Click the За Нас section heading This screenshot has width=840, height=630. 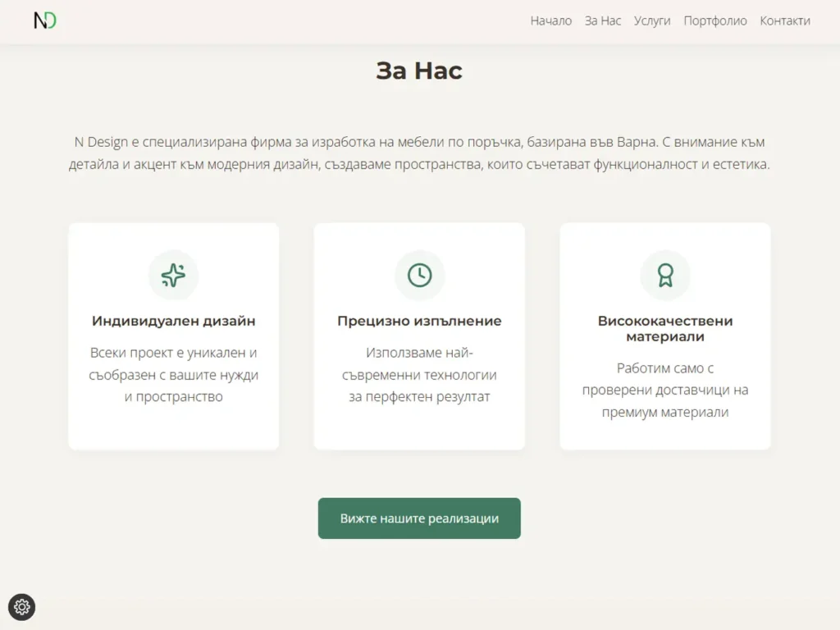click(419, 71)
